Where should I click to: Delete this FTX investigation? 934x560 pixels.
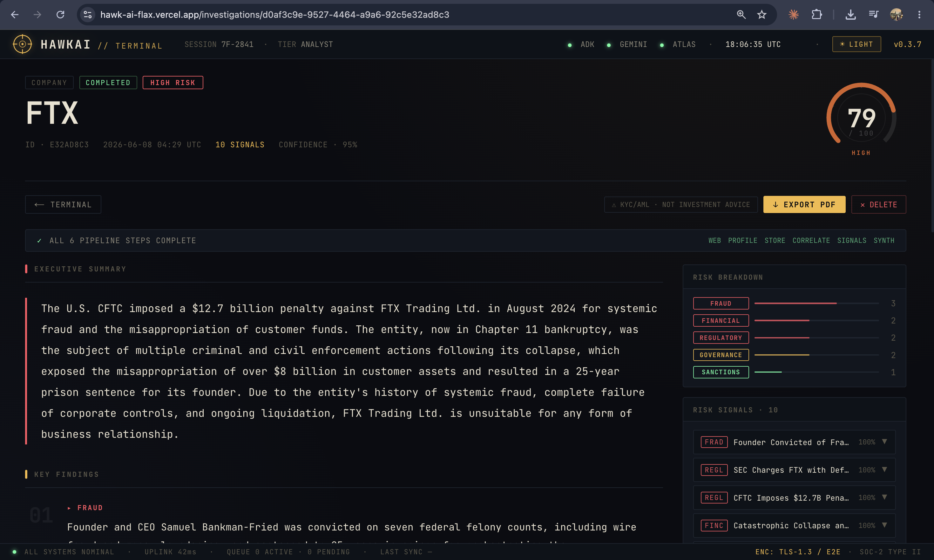[x=878, y=204]
